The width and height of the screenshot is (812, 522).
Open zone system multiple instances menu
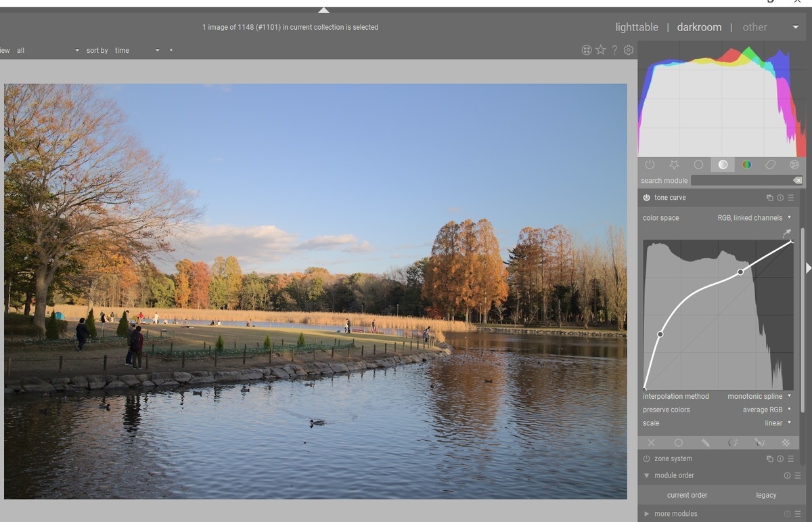(x=769, y=458)
